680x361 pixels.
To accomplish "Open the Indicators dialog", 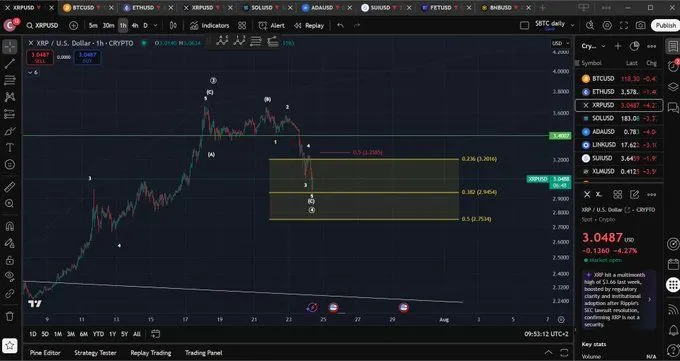I will (209, 26).
